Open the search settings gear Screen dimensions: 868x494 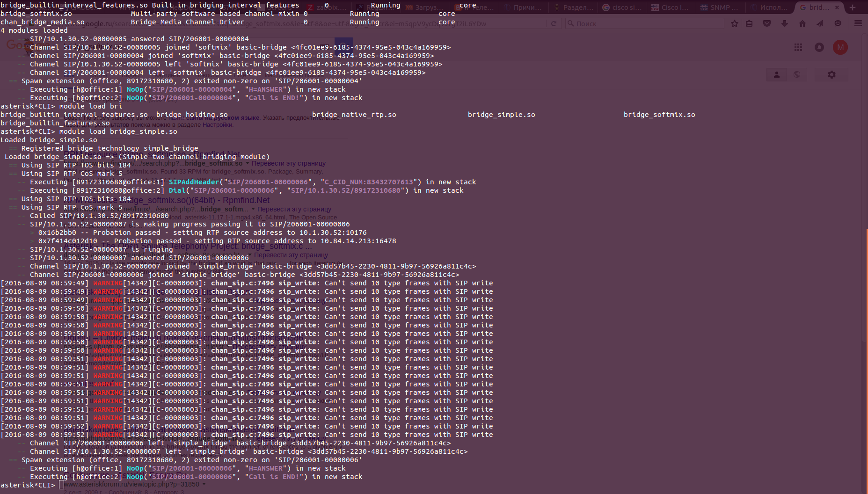pos(832,74)
